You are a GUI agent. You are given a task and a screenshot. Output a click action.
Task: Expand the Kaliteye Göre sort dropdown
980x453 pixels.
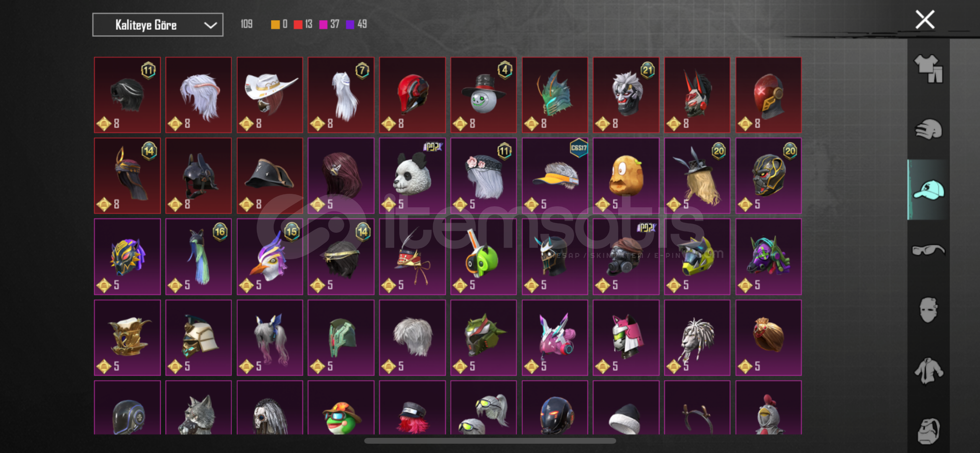pyautogui.click(x=158, y=25)
